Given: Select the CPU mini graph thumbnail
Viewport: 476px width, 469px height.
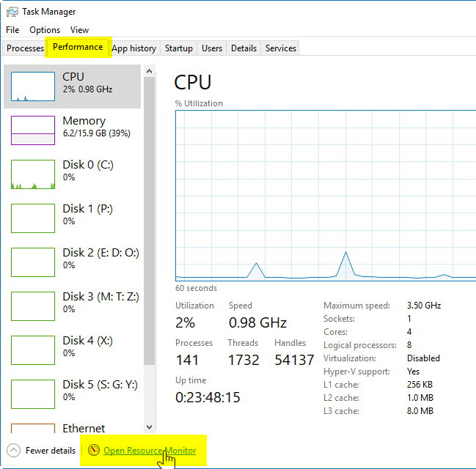Looking at the screenshot, I should click(x=33, y=86).
